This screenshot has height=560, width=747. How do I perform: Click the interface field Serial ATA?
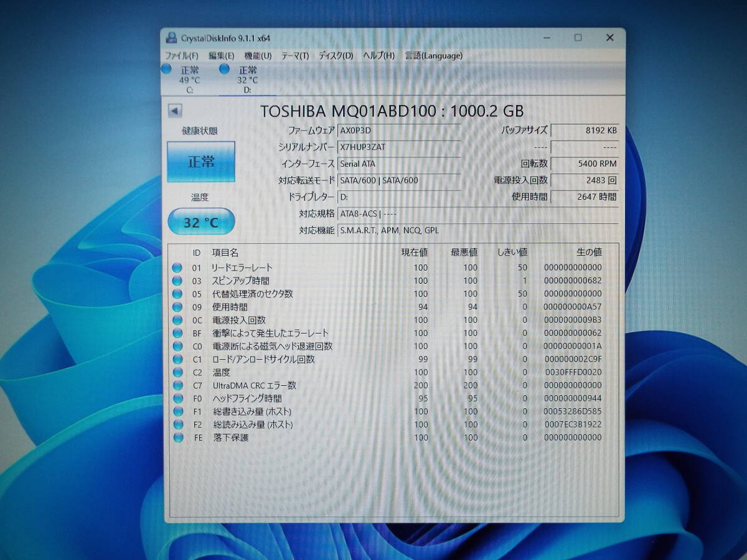(399, 164)
